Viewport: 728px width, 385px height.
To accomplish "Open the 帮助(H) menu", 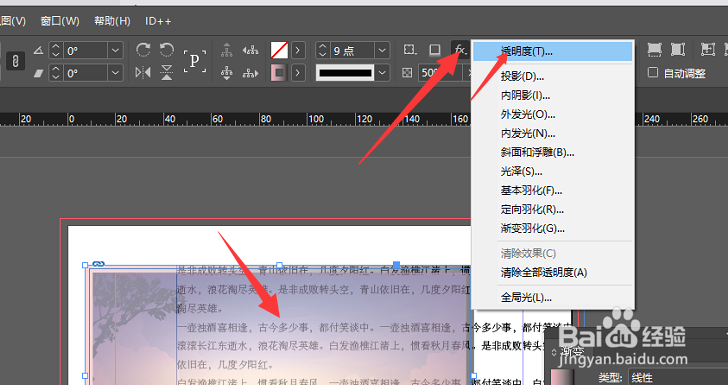I will point(112,21).
